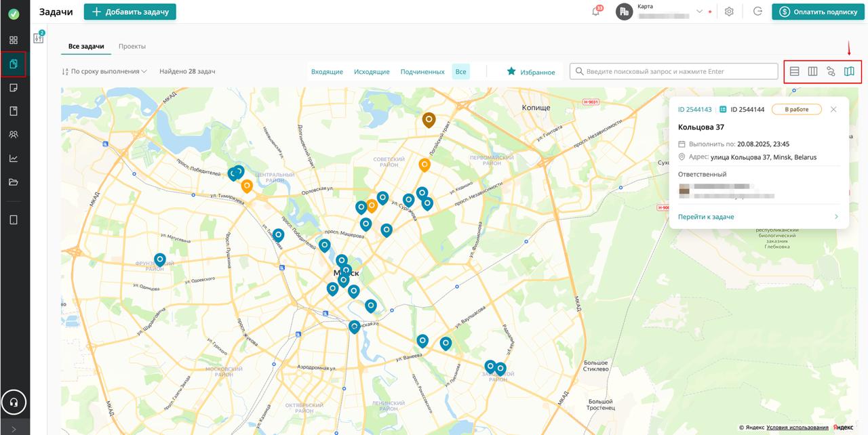The width and height of the screenshot is (868, 435).
Task: Click the brown map marker near Логойский тракт
Action: (429, 120)
